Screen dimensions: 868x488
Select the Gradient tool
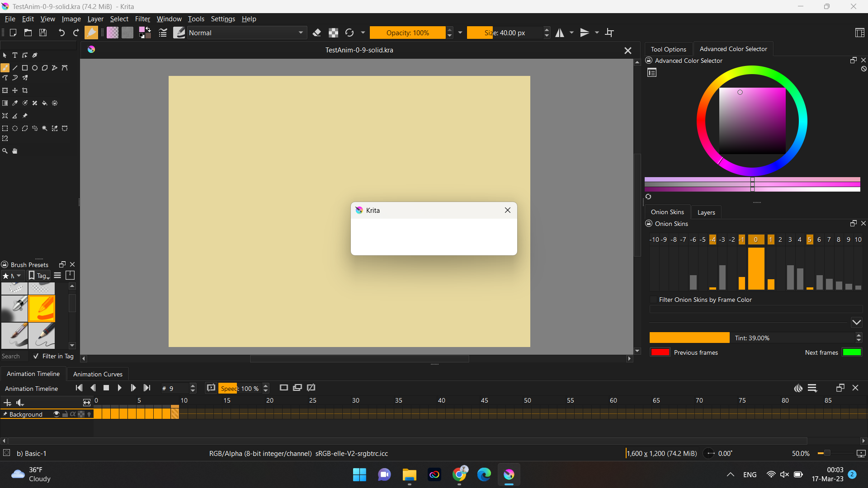pos(5,103)
